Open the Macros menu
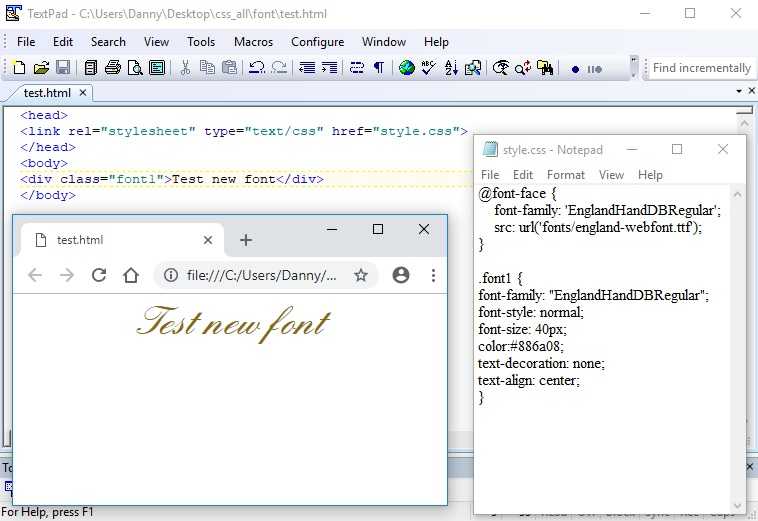Screen dimensions: 758x521 [253, 42]
